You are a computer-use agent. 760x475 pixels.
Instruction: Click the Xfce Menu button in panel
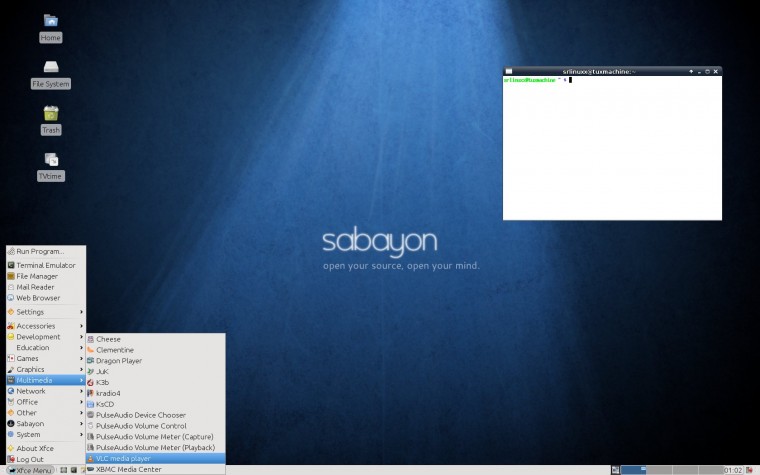(30, 470)
